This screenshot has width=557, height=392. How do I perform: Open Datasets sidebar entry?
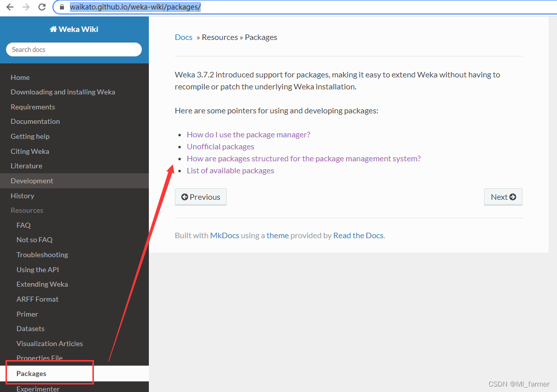[30, 329]
